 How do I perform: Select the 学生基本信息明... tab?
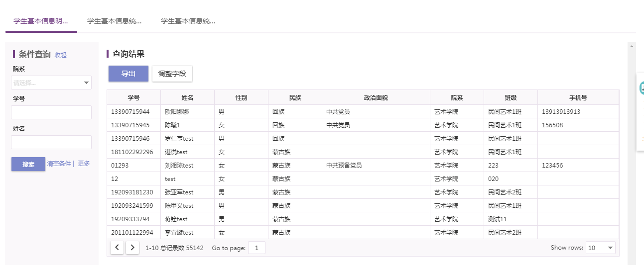41,21
